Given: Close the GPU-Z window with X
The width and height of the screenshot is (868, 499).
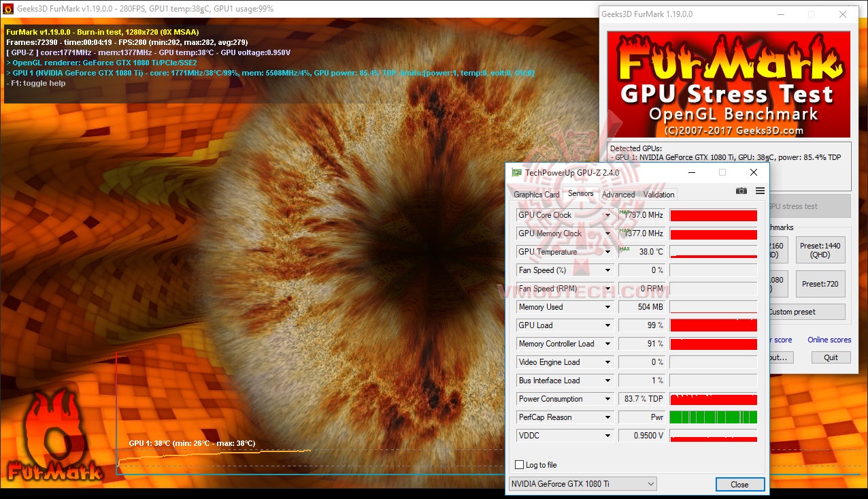Looking at the screenshot, I should pos(753,172).
